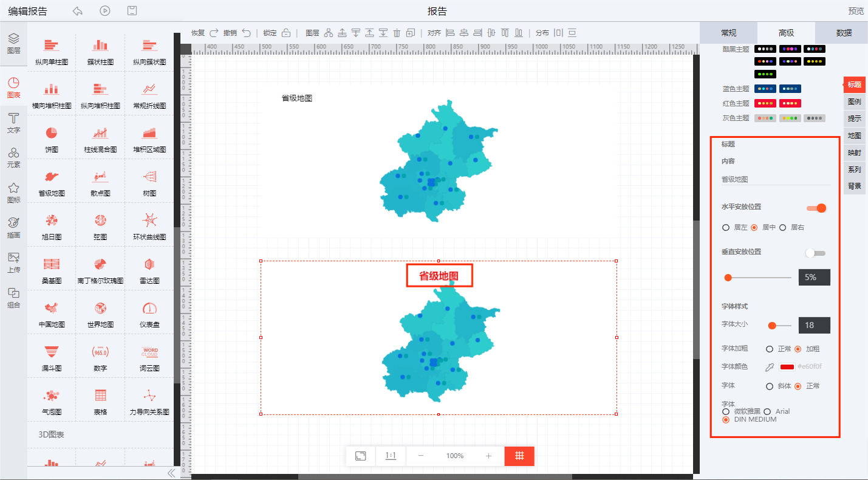This screenshot has width=868, height=480.
Task: Insert a 漏斗图 funnel chart
Action: tap(52, 358)
